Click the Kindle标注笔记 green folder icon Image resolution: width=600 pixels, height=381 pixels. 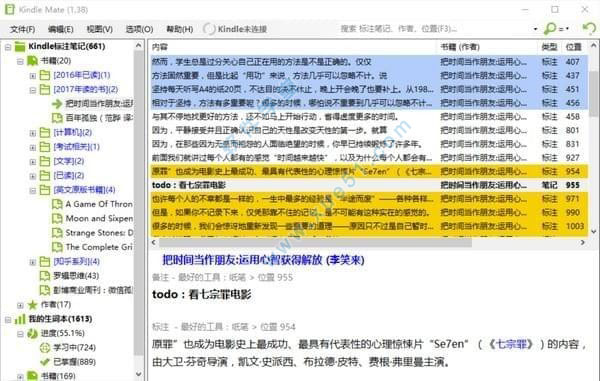pos(20,47)
